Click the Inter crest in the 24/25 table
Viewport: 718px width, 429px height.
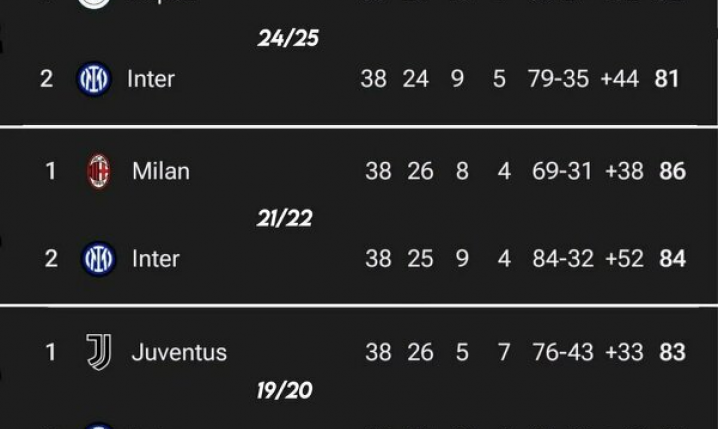coord(94,79)
